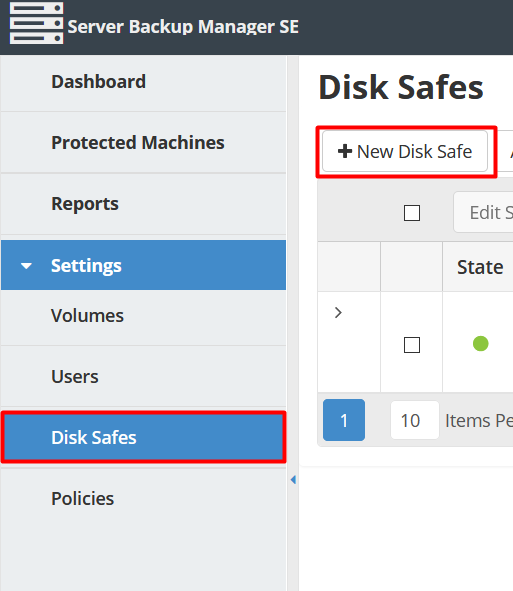Expand the disk safe row details chevron

click(338, 312)
